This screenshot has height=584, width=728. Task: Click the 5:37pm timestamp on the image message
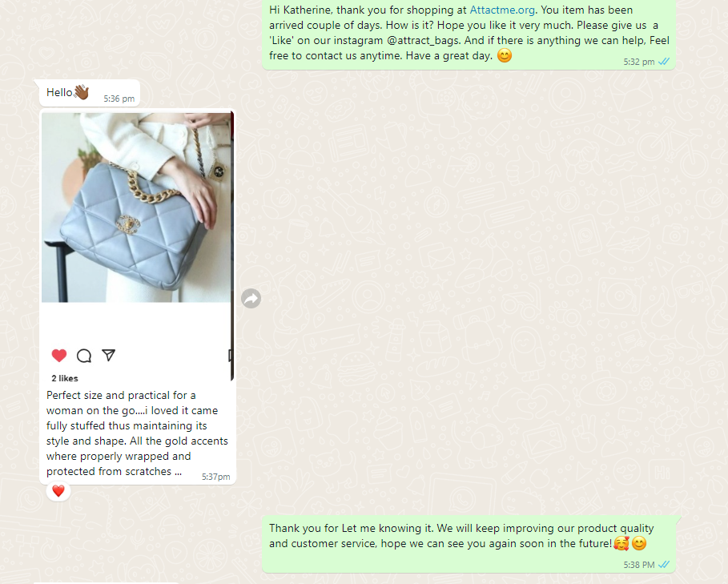click(216, 477)
